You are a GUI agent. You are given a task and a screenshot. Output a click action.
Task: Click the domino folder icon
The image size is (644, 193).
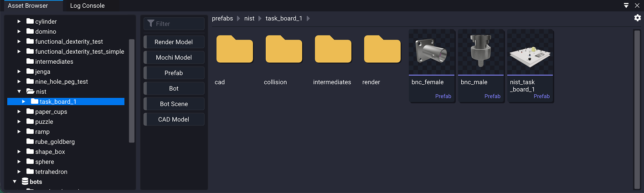[x=30, y=31]
